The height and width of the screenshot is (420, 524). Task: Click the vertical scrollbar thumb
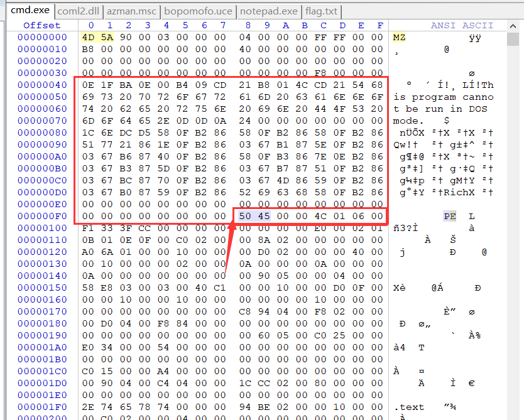[x=513, y=40]
